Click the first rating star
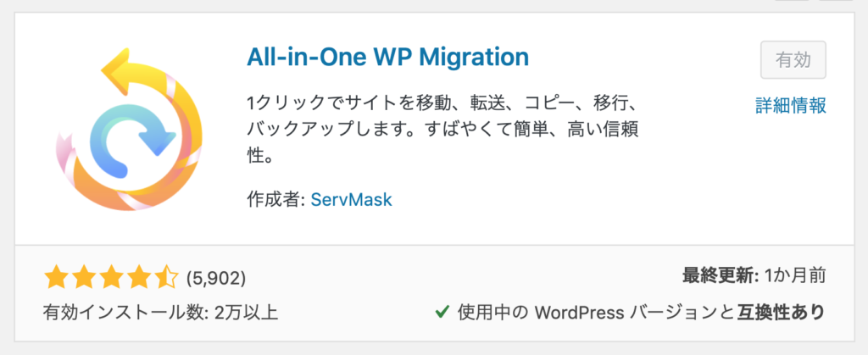 coord(55,277)
